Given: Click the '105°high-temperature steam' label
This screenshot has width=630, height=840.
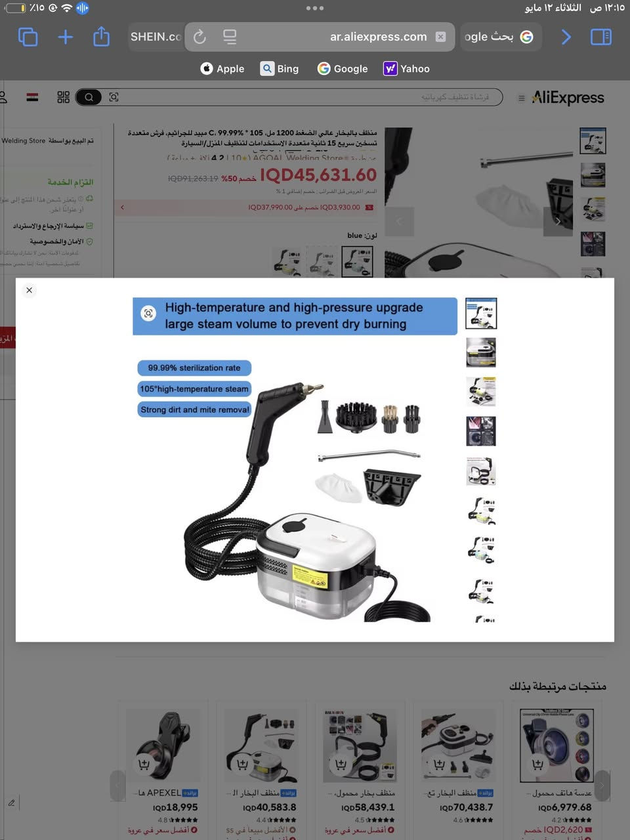Looking at the screenshot, I should [194, 388].
